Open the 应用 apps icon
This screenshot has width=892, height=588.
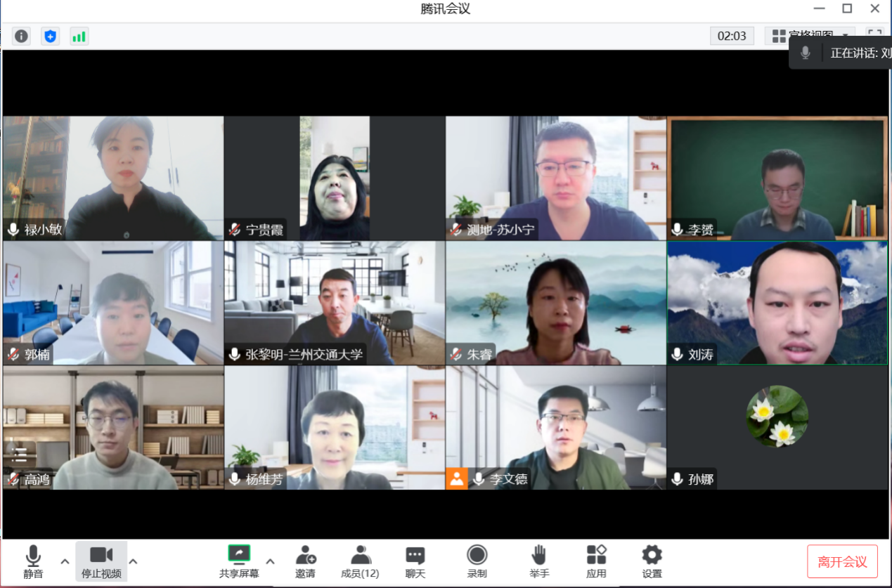[x=596, y=561]
